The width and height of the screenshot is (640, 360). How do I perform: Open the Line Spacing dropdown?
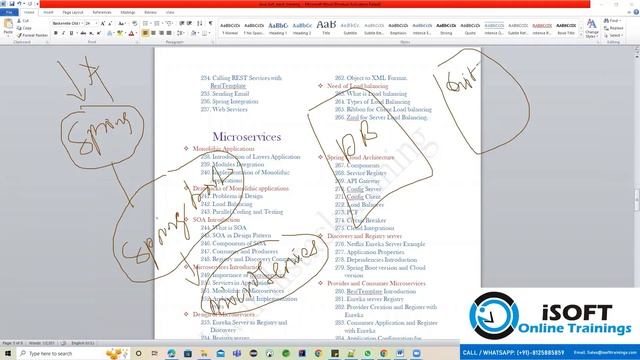[180, 33]
